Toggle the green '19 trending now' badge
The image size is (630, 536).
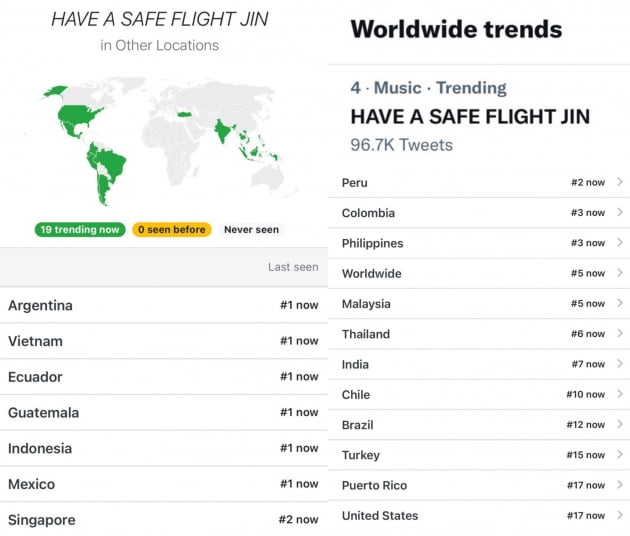(x=80, y=229)
